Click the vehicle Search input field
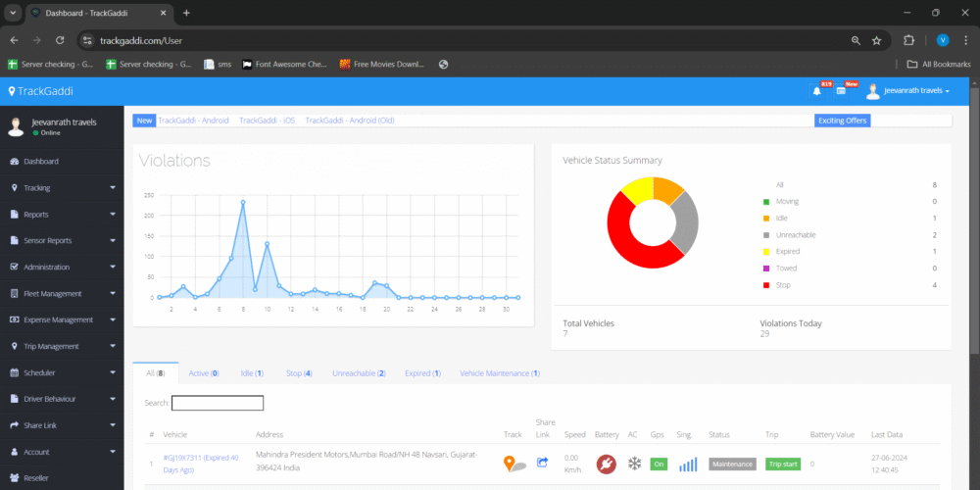The height and width of the screenshot is (490, 980). [218, 403]
